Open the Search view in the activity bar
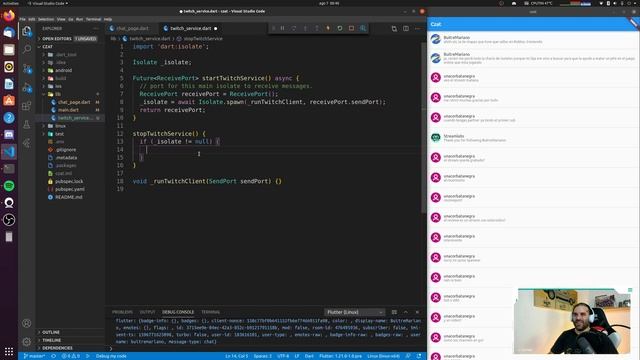This screenshot has height=360, width=640. coord(27,49)
